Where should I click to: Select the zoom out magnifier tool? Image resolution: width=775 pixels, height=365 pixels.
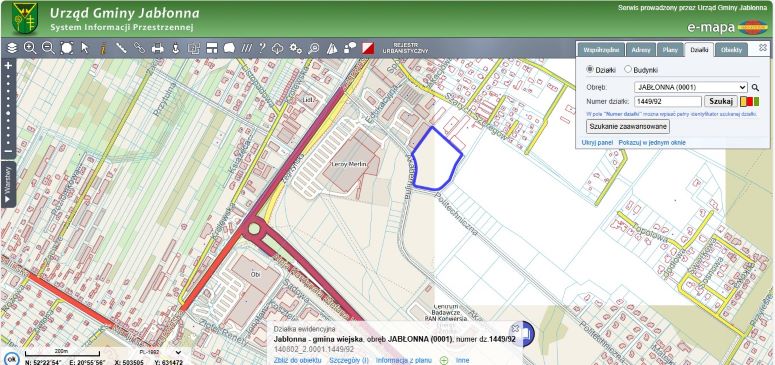[x=48, y=48]
